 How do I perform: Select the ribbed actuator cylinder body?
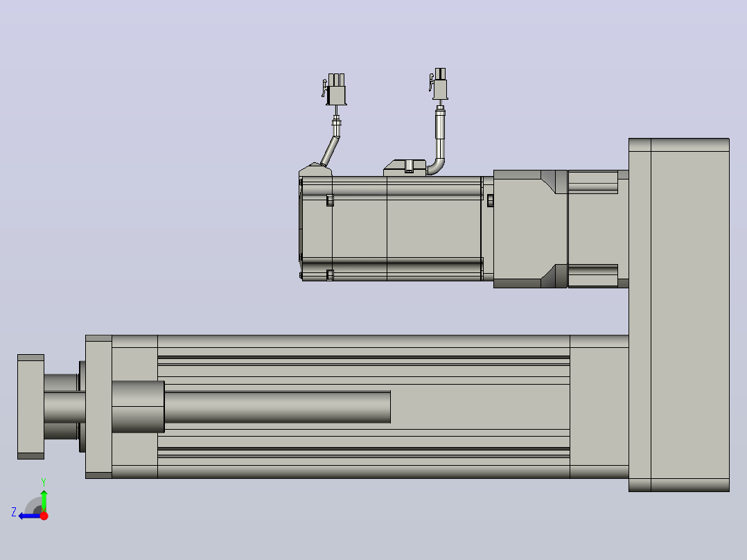click(x=364, y=407)
